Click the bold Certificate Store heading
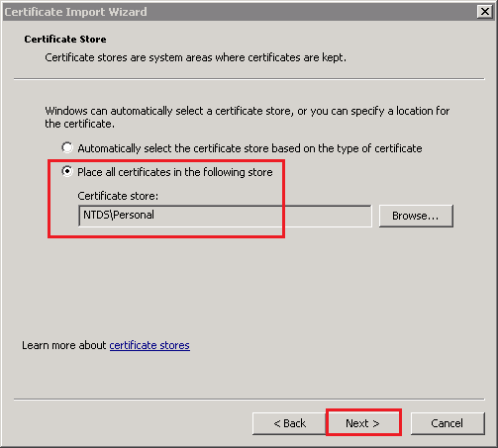498x448 pixels. click(x=65, y=40)
